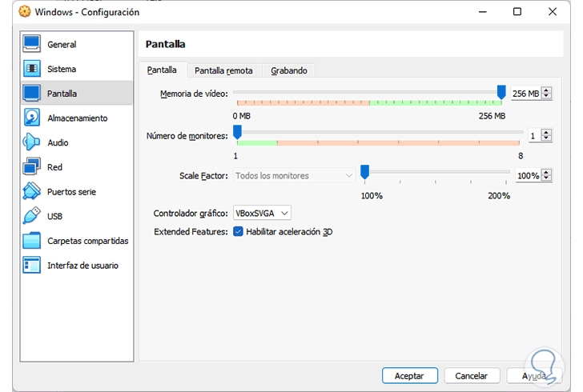The height and width of the screenshot is (392, 583).
Task: Click the Memoria de vídeo slider handle
Action: click(x=501, y=93)
